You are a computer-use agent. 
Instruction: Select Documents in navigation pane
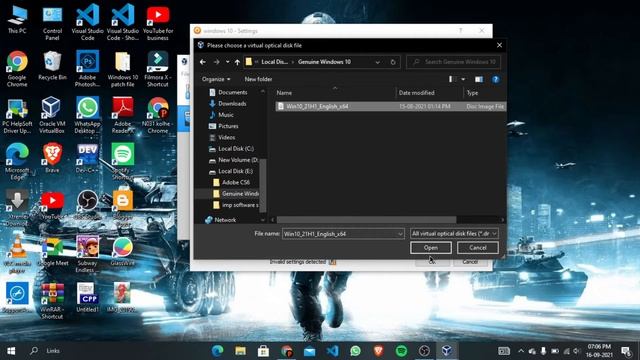233,92
